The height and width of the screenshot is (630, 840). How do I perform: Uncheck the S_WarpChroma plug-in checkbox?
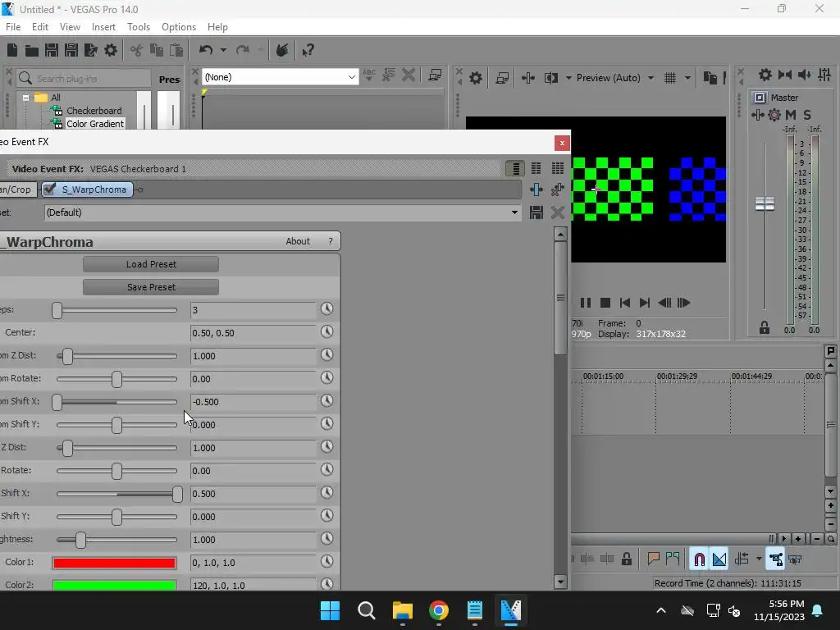[49, 189]
